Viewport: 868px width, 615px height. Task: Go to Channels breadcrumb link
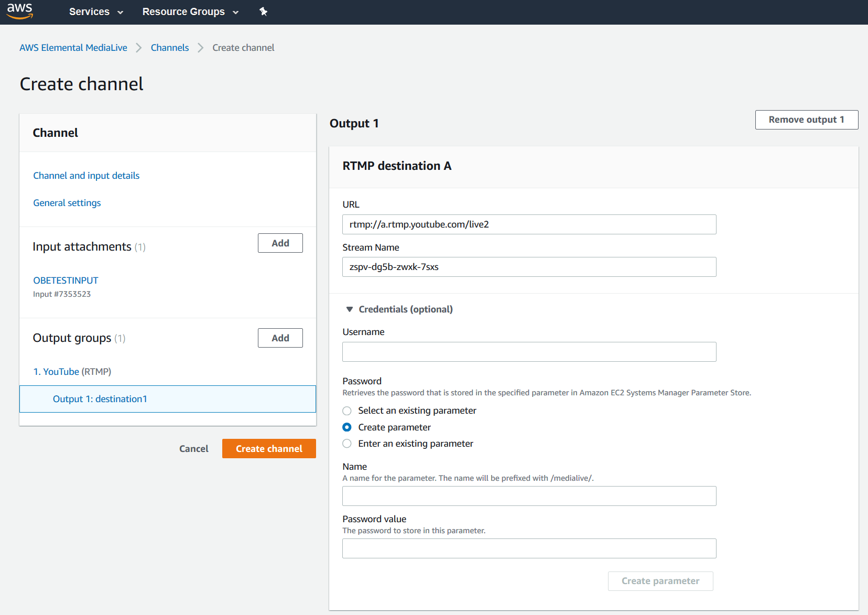tap(170, 48)
